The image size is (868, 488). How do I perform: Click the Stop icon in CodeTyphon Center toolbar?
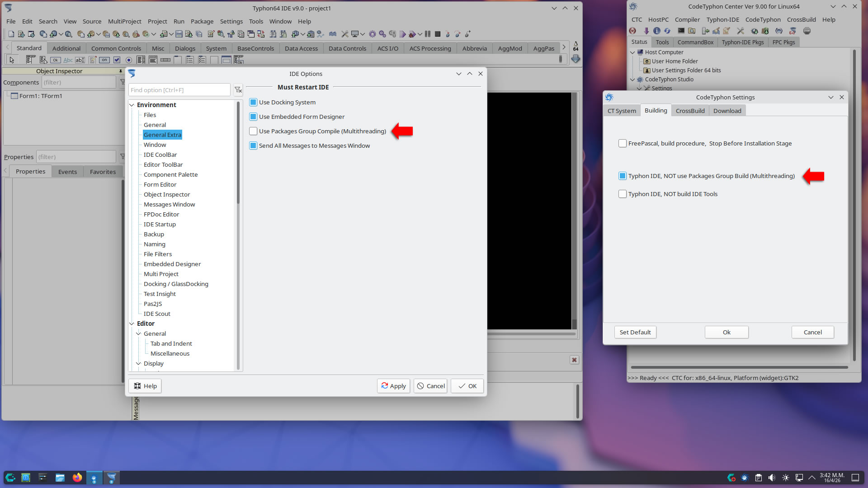[x=807, y=31]
